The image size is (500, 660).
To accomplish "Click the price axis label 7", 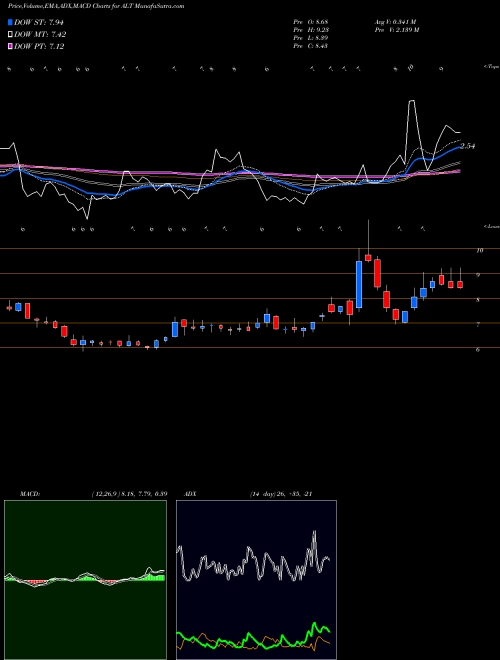I will point(478,325).
